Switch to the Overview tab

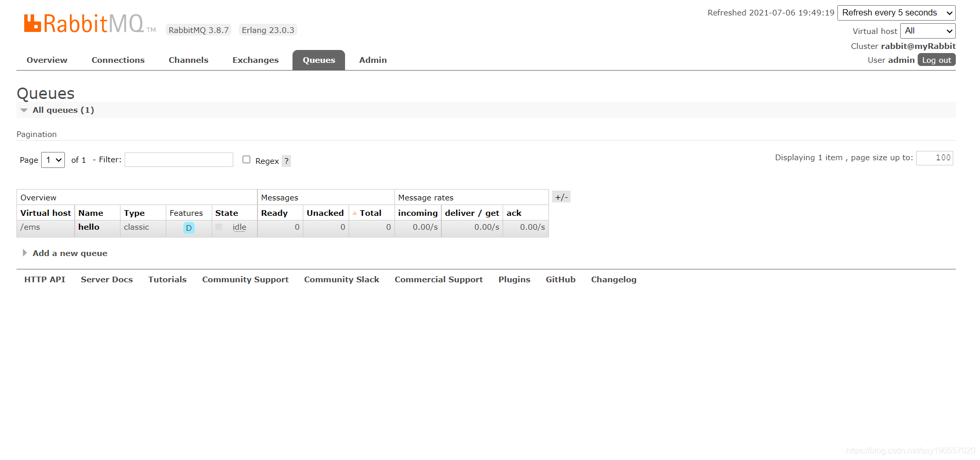click(47, 60)
